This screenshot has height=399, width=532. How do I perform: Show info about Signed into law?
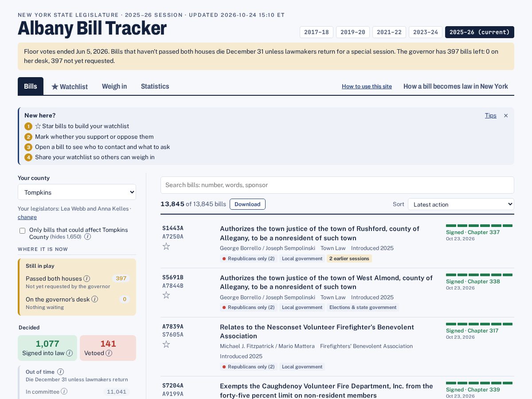(70, 353)
